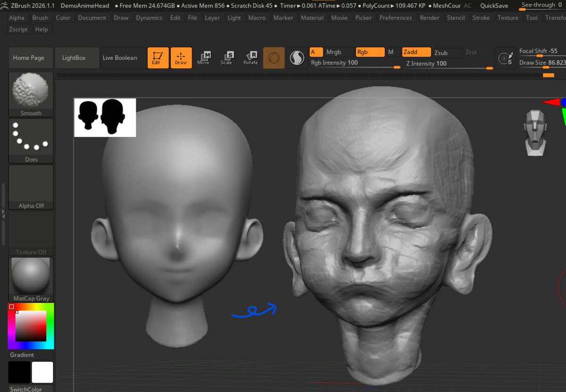Viewport: 566px width, 392px height.
Task: Select the Rotate tool icon
Action: coord(250,58)
